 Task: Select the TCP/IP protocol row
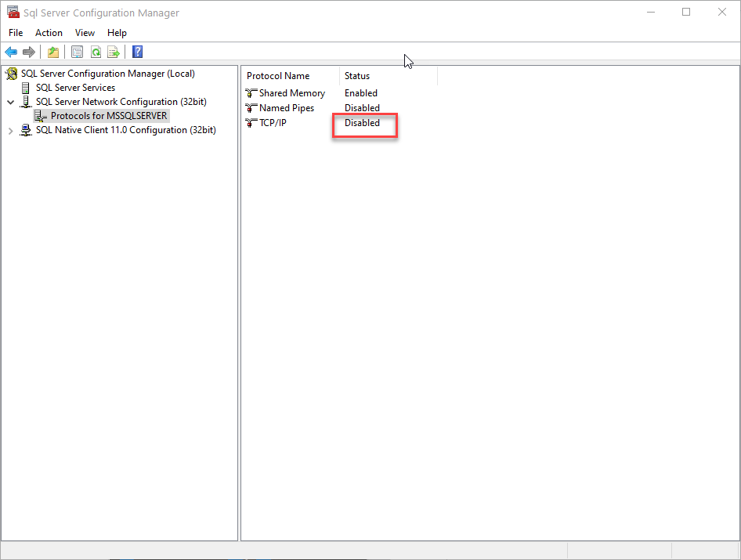pos(273,123)
